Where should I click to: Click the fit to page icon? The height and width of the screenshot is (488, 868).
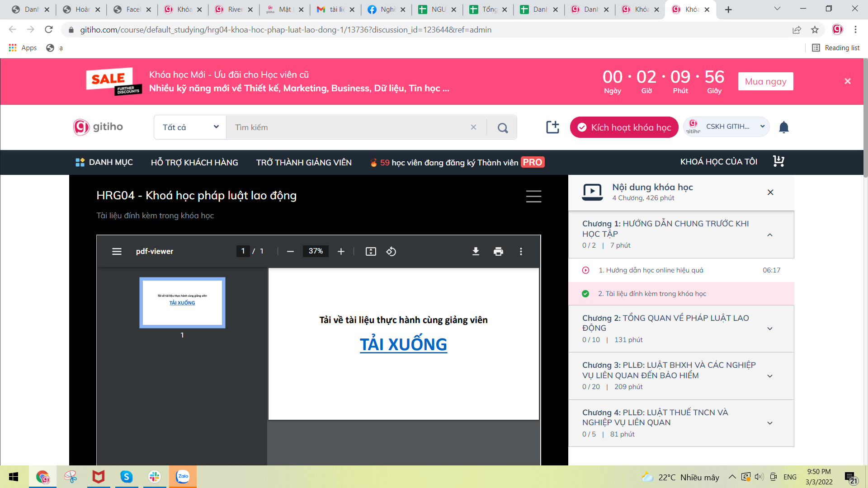point(371,251)
